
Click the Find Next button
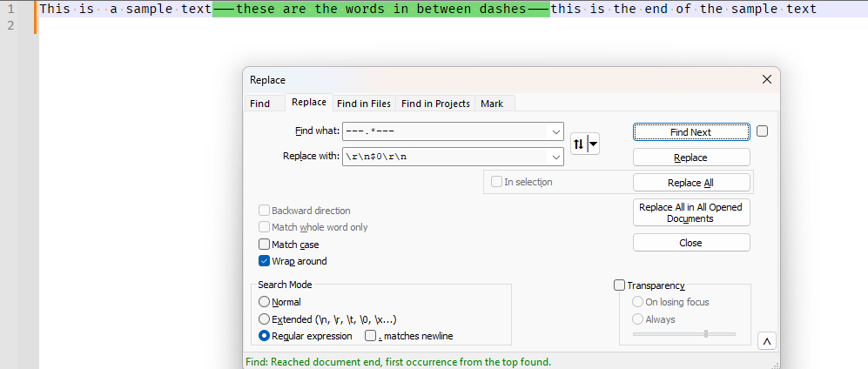pos(690,132)
